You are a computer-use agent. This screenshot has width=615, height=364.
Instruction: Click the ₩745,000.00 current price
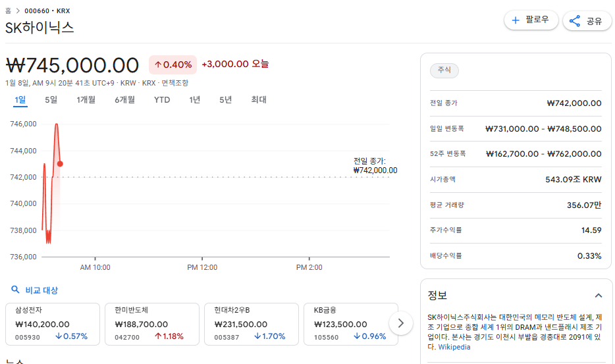[x=72, y=65]
